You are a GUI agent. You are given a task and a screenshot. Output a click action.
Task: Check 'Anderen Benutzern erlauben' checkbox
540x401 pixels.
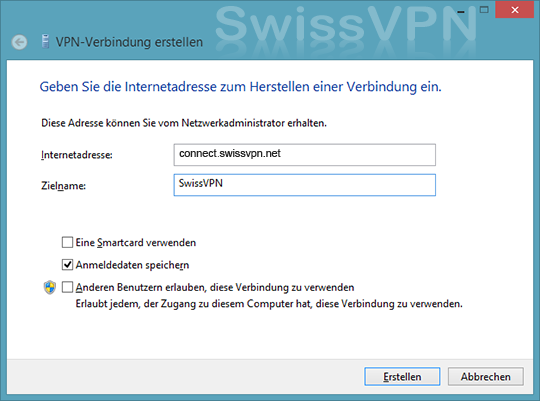click(67, 287)
